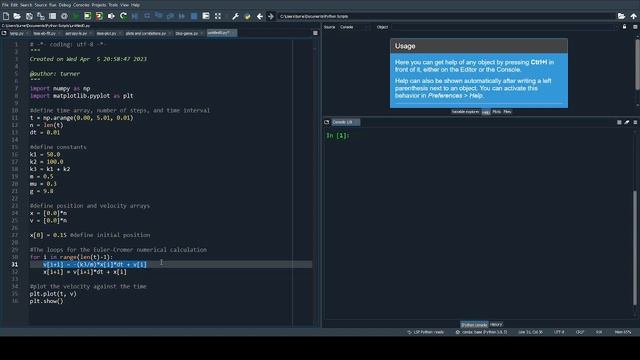Lock the Help pane object
The image size is (640, 360).
tap(624, 27)
